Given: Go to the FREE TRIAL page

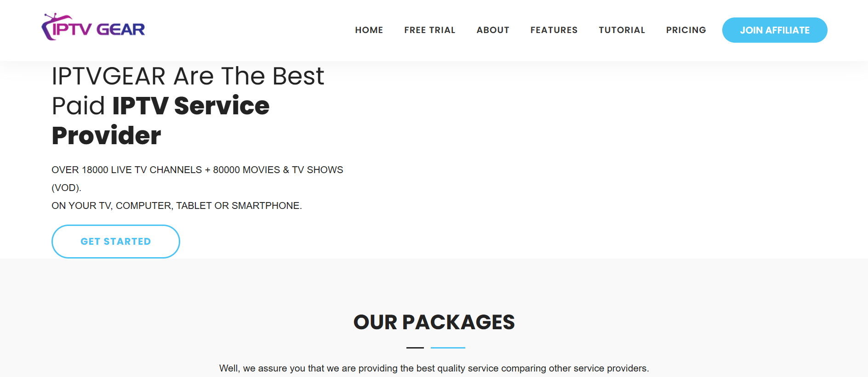Looking at the screenshot, I should pyautogui.click(x=430, y=30).
